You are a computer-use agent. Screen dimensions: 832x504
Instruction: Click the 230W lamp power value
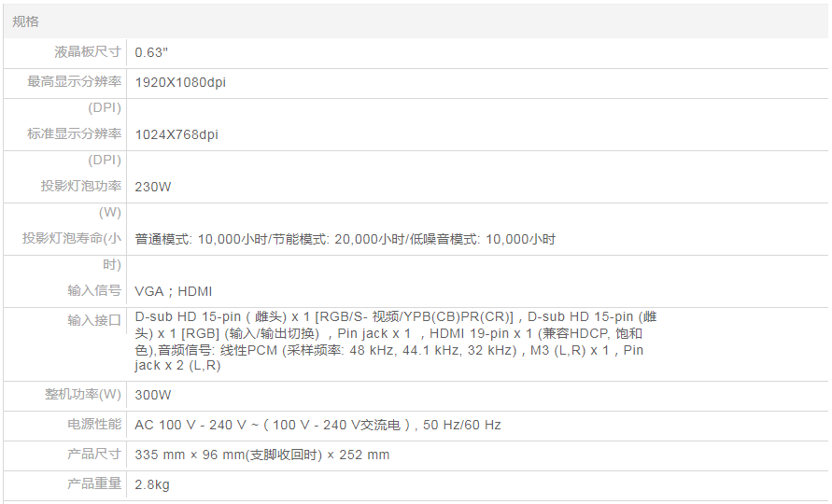(x=153, y=187)
